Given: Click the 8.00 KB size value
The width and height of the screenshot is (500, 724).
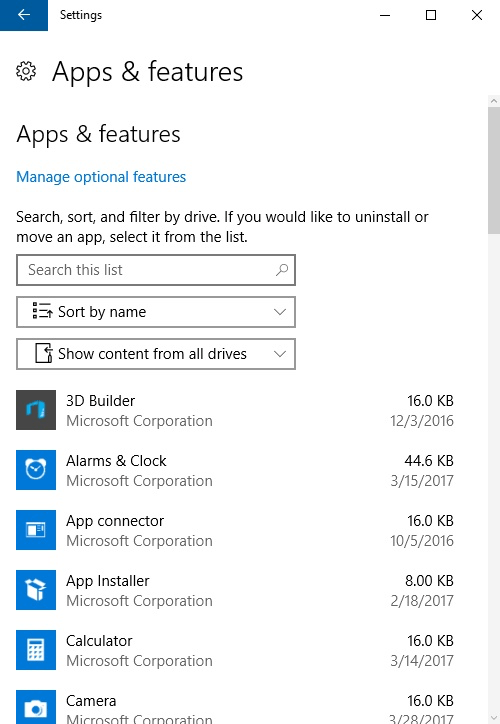Looking at the screenshot, I should (x=429, y=581).
